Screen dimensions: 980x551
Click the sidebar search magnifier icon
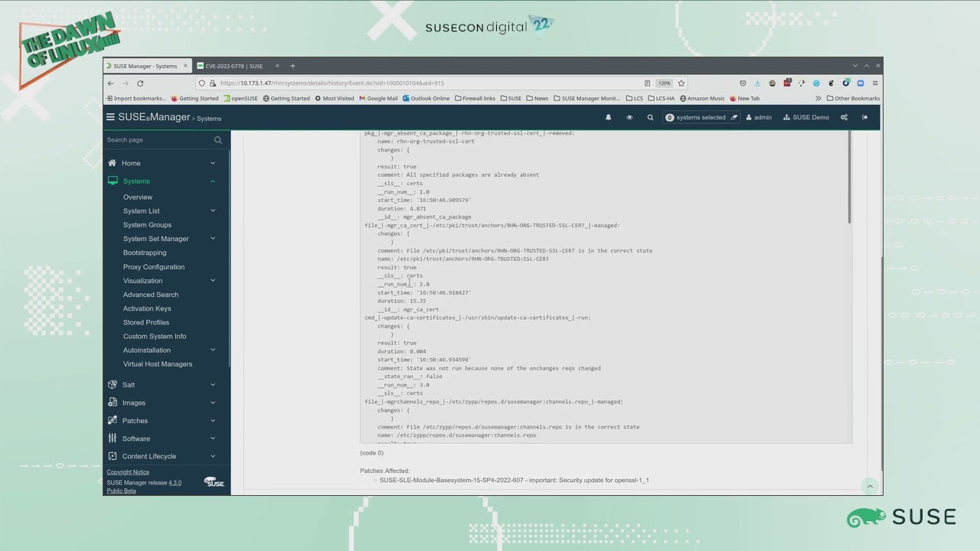tap(218, 140)
